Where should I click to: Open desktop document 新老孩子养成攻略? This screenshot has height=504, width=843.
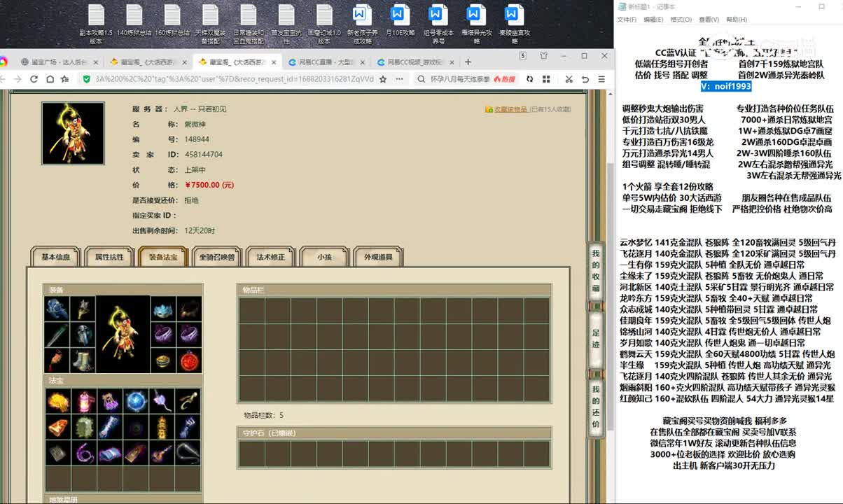click(x=362, y=24)
